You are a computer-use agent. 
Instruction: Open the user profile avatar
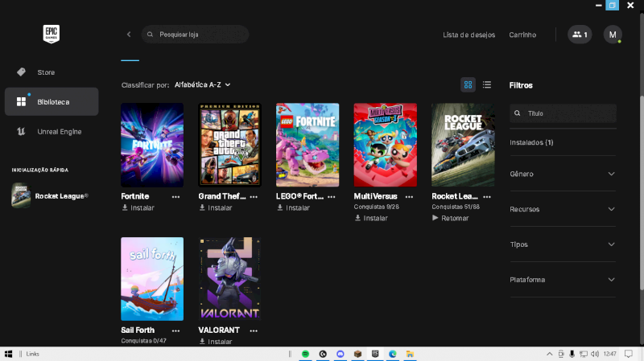click(x=613, y=35)
